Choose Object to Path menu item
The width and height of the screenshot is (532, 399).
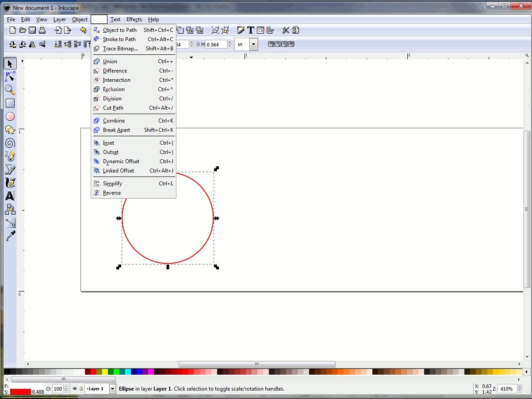coord(134,30)
